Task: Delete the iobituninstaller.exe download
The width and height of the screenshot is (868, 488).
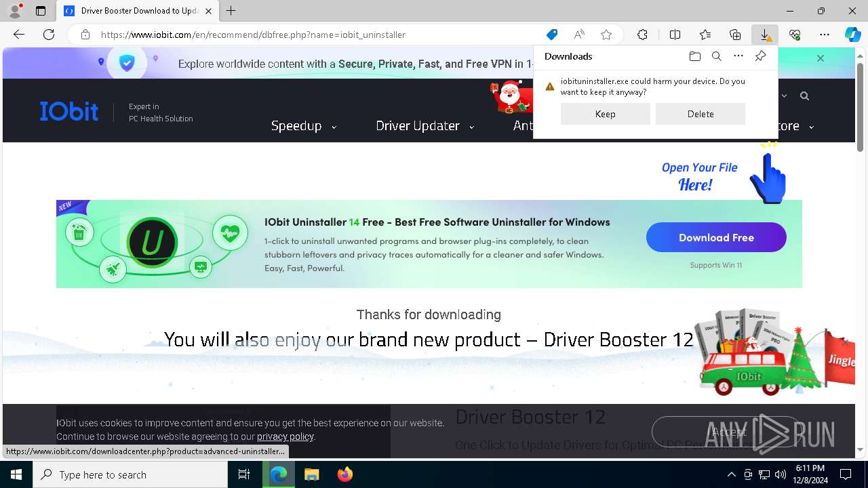Action: [x=701, y=114]
